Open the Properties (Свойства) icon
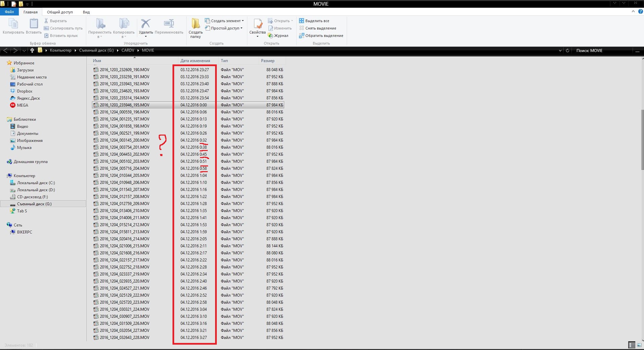The width and height of the screenshot is (644, 350). pyautogui.click(x=257, y=24)
